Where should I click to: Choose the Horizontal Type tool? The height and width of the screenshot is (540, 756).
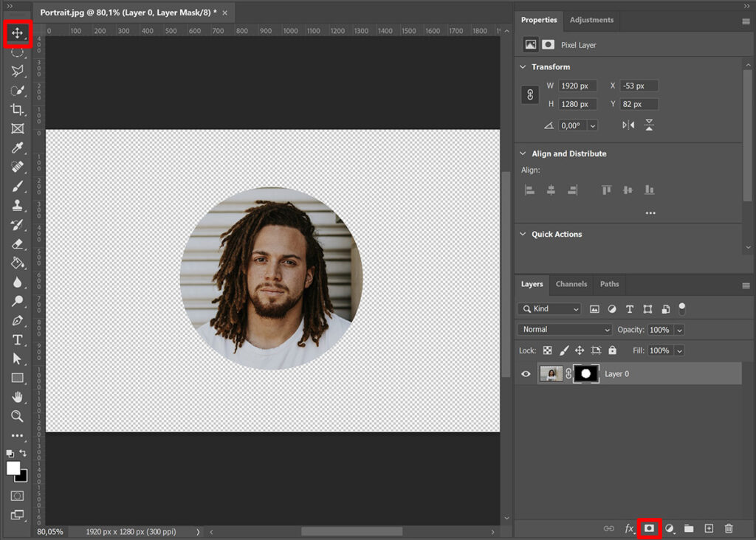[x=18, y=339]
